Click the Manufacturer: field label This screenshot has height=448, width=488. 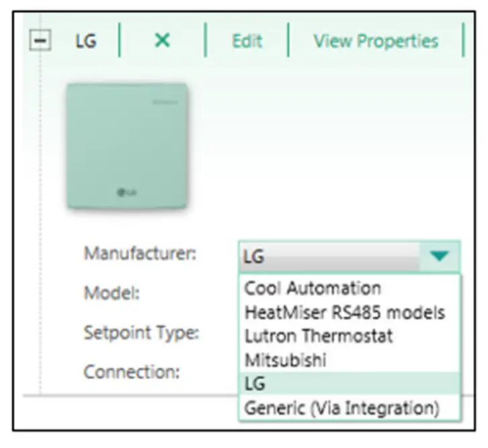click(x=140, y=253)
